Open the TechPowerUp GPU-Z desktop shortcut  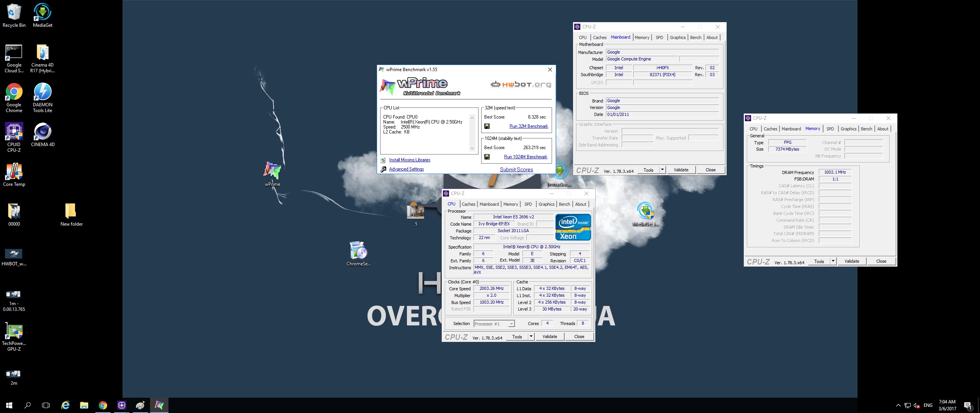click(x=14, y=337)
